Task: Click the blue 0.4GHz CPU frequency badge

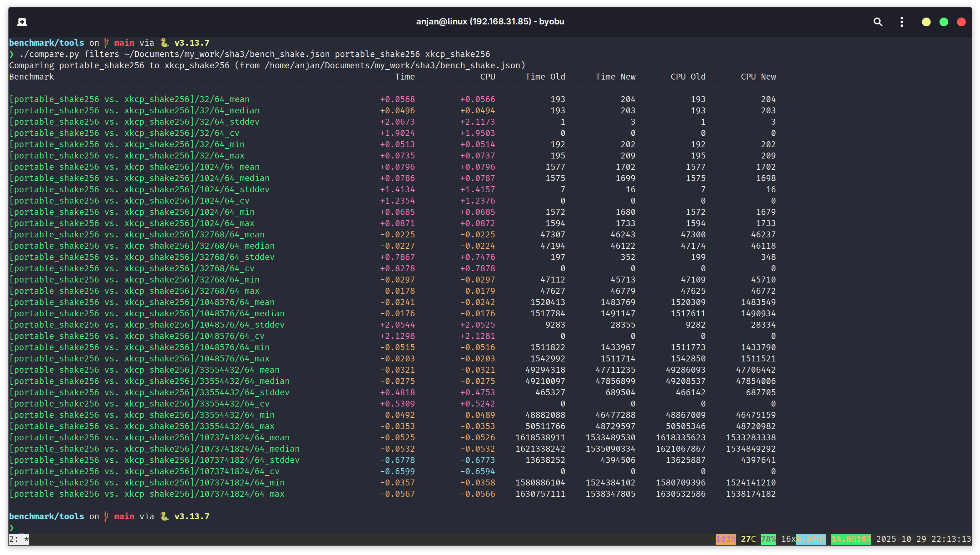Action: [811, 539]
